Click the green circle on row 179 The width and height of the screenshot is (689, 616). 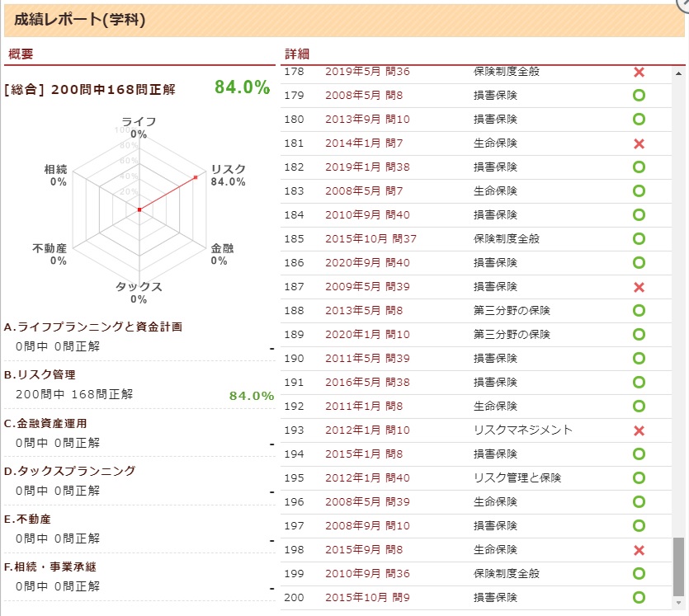tap(639, 96)
